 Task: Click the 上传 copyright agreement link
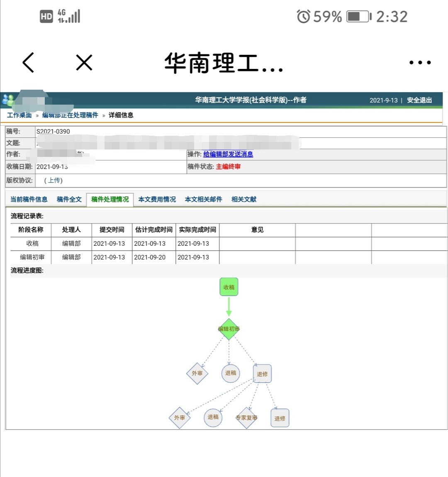click(x=54, y=180)
